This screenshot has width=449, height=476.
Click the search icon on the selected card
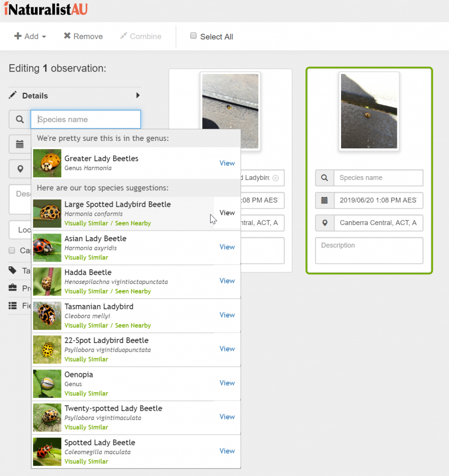pyautogui.click(x=324, y=178)
